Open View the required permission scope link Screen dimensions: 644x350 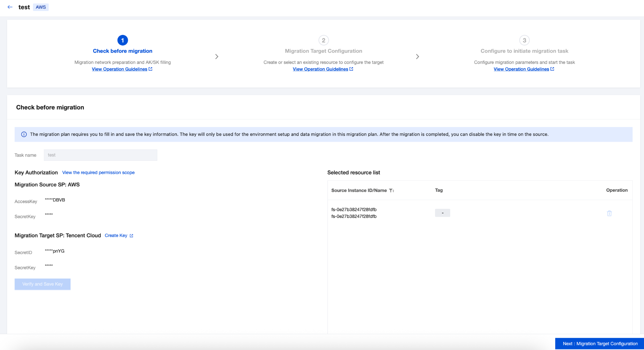tap(98, 172)
